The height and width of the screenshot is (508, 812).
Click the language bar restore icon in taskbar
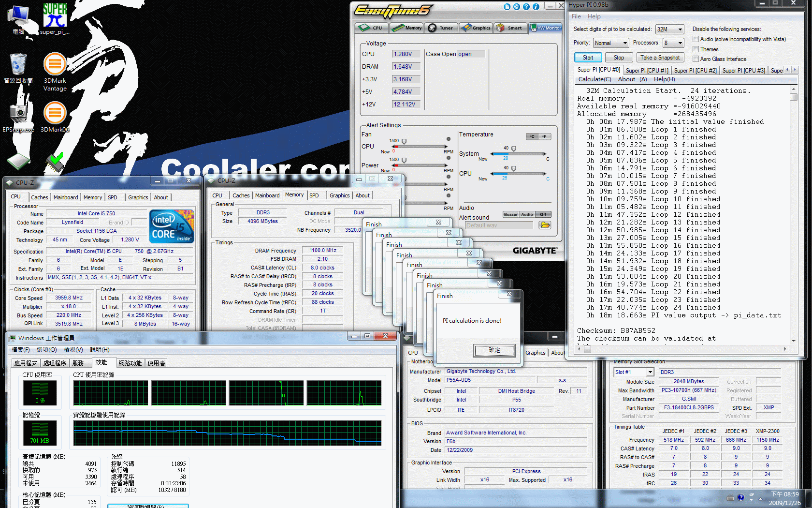pos(752,495)
